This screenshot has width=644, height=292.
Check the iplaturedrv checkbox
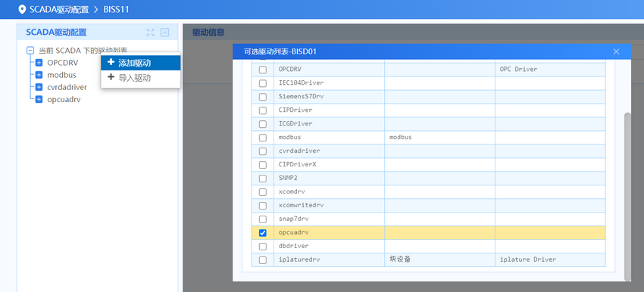click(x=263, y=260)
